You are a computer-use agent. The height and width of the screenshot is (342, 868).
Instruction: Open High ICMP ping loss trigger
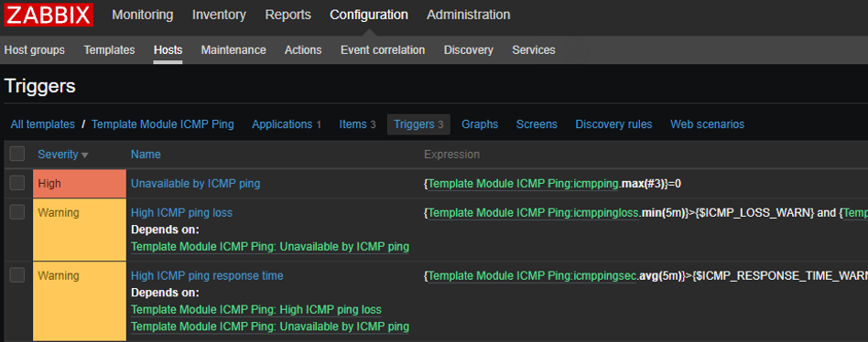[181, 213]
